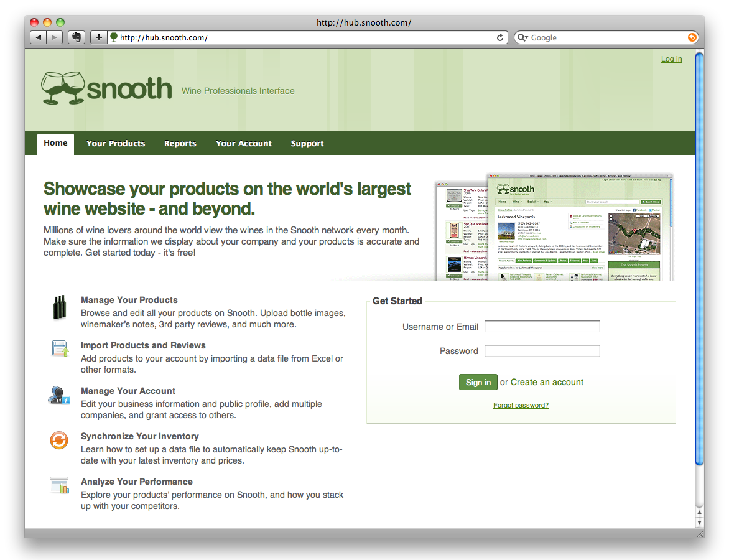This screenshot has height=560, width=729.
Task: Open the Your Account tab
Action: [244, 144]
